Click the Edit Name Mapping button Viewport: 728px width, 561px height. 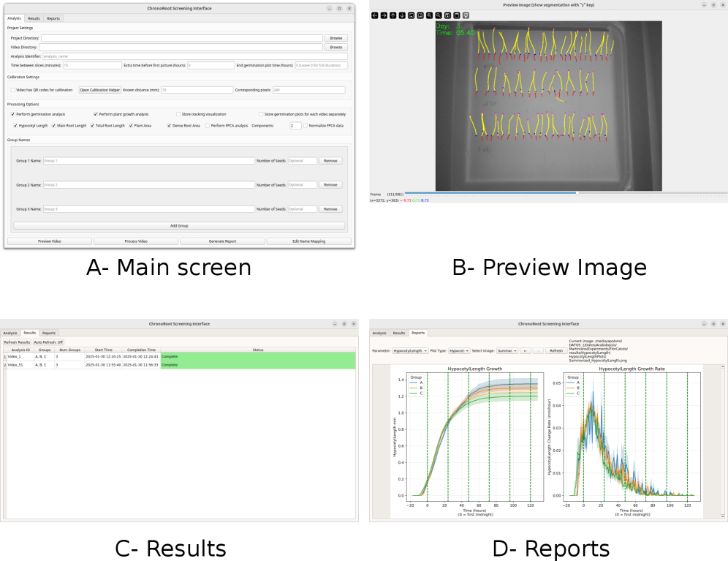click(308, 241)
